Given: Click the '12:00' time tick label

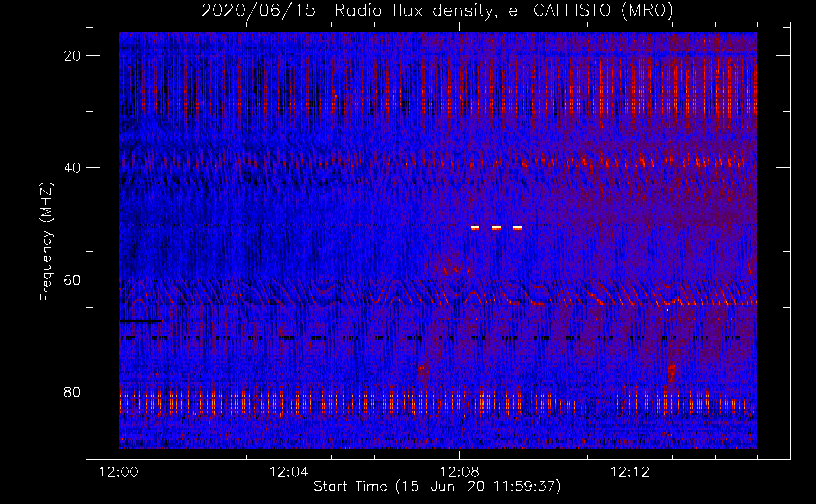Looking at the screenshot, I should [x=119, y=472].
